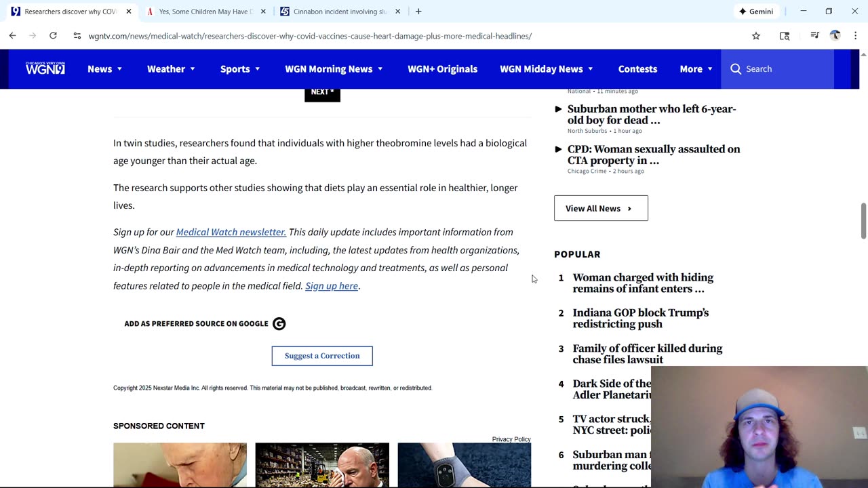Viewport: 868px width, 488px height.
Task: Open the Chrome three-dot menu
Action: 855,36
